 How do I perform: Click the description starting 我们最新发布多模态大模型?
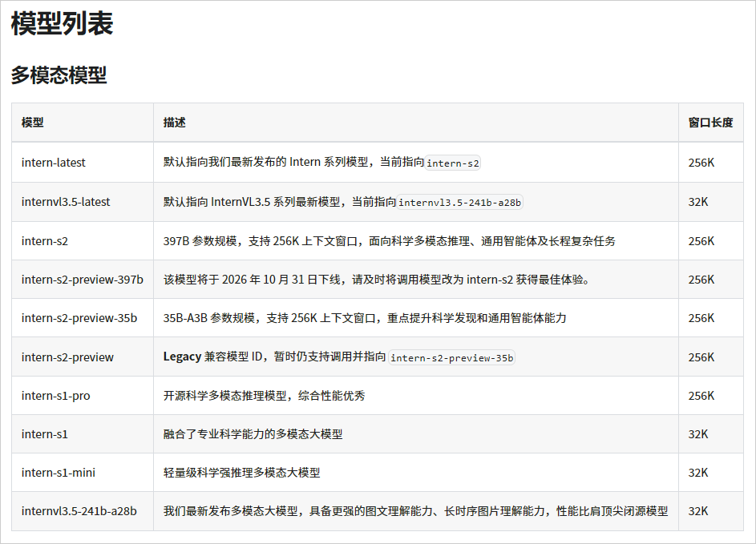415,511
